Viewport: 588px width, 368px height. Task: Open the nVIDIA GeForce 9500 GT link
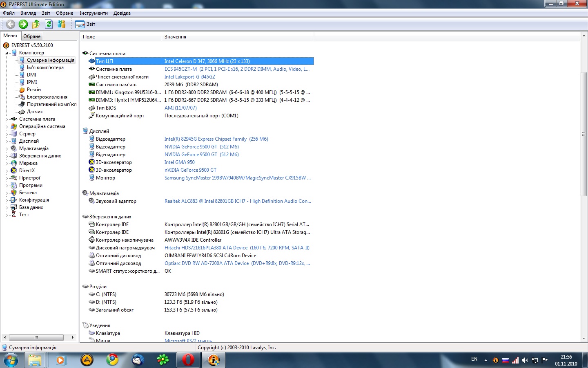190,170
